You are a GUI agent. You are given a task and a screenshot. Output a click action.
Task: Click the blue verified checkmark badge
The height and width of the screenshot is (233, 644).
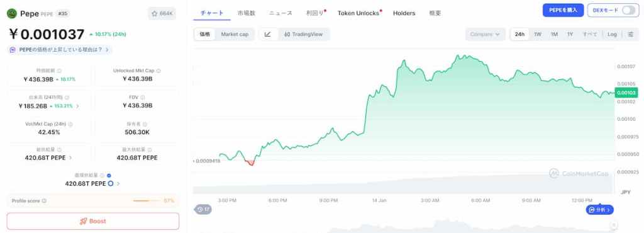[x=109, y=176]
